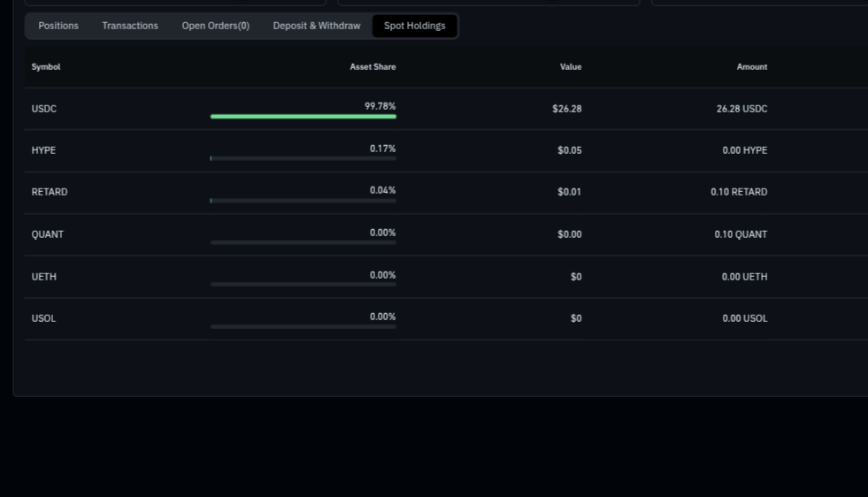Open the Transactions tab

tap(130, 26)
